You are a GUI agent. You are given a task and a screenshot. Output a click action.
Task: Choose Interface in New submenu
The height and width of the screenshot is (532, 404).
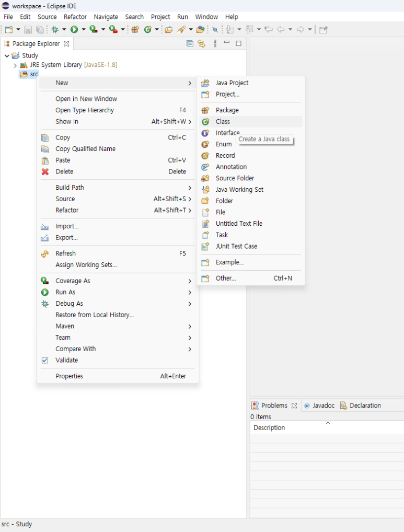click(251, 133)
